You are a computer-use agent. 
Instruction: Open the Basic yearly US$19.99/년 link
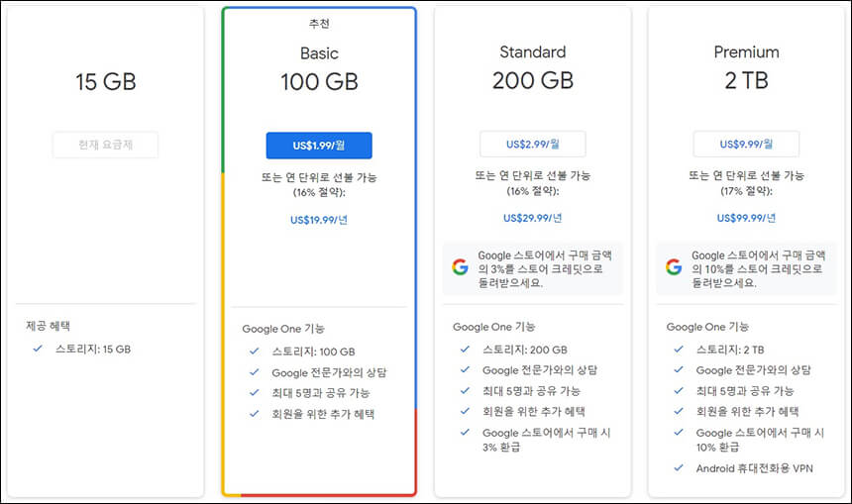(319, 220)
